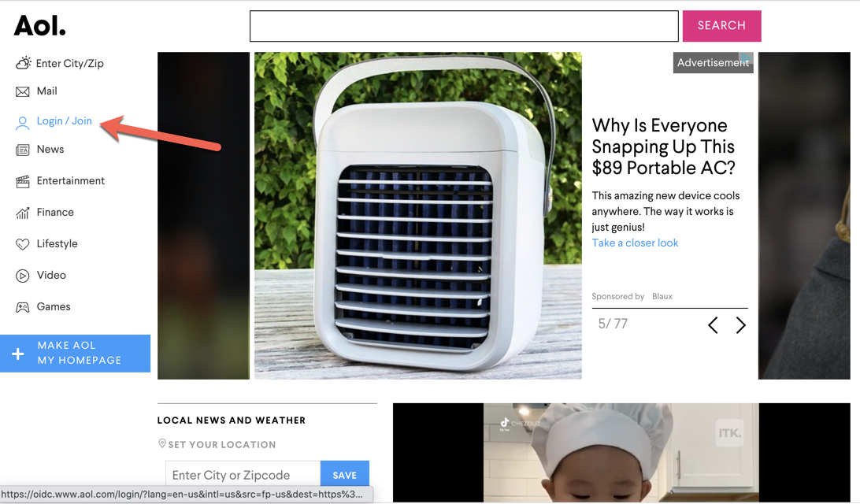Open the Entertainment clapperboard icon

coord(23,182)
